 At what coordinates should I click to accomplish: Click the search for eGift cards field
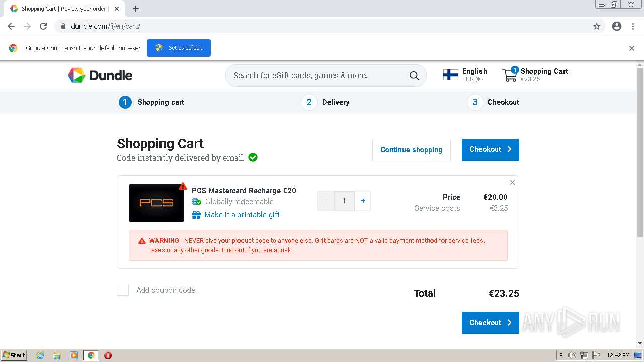coord(317,76)
